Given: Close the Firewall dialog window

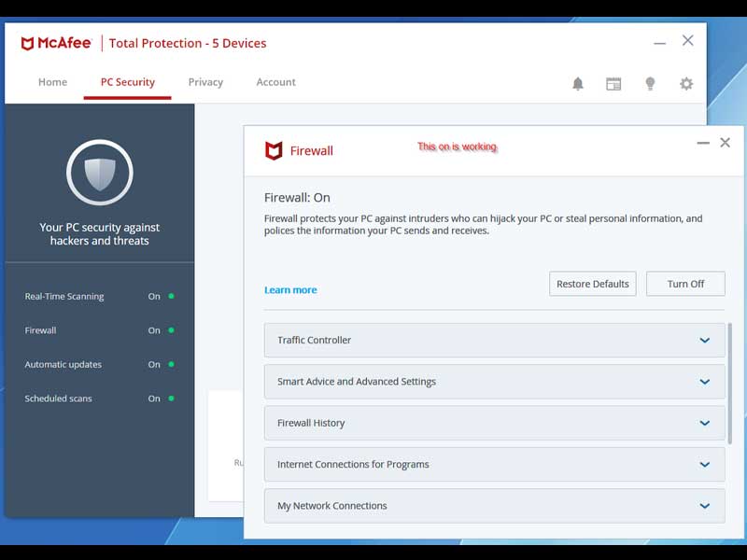Looking at the screenshot, I should 725,143.
